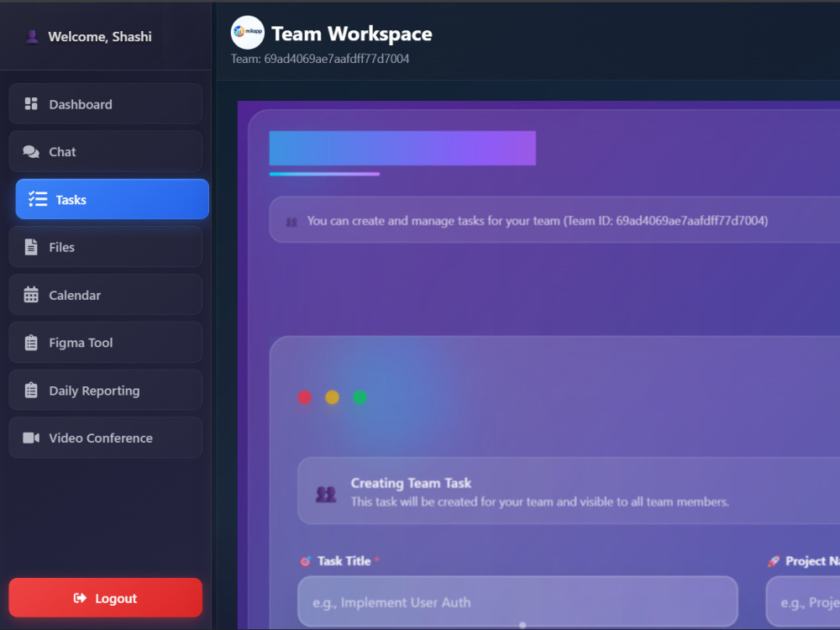This screenshot has width=840, height=630.
Task: Click the Task Title label
Action: tap(344, 561)
